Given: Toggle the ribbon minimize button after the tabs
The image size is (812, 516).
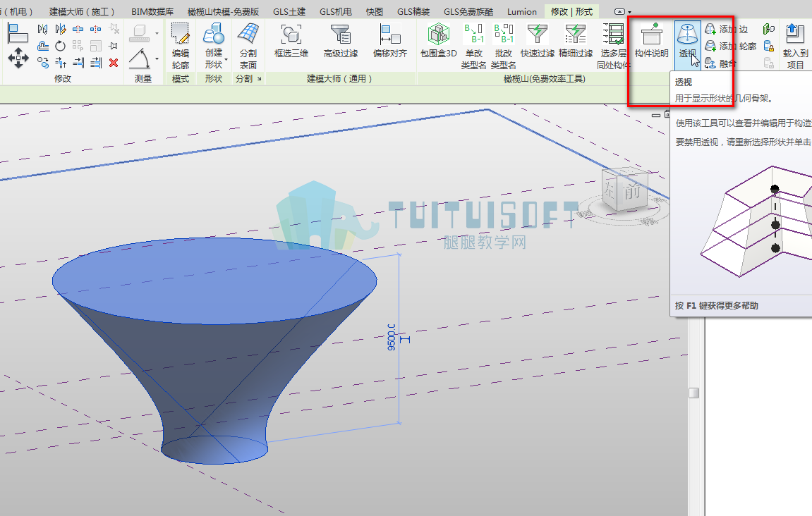Looking at the screenshot, I should point(619,11).
